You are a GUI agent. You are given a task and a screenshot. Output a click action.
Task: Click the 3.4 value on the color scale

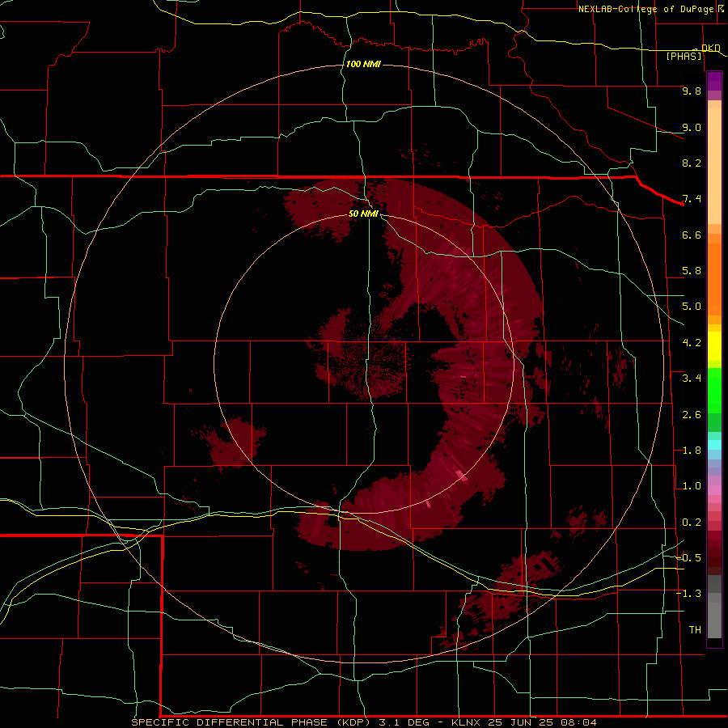692,379
